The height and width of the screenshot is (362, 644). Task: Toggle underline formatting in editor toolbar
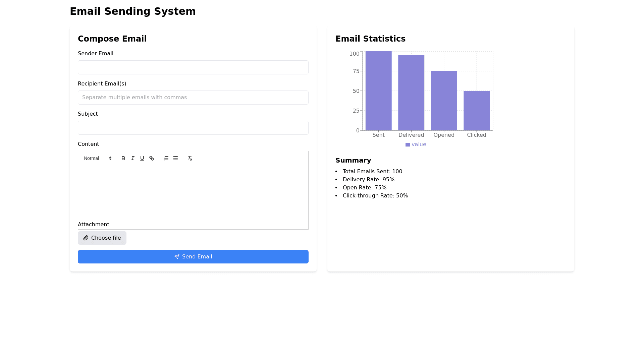pos(142,158)
